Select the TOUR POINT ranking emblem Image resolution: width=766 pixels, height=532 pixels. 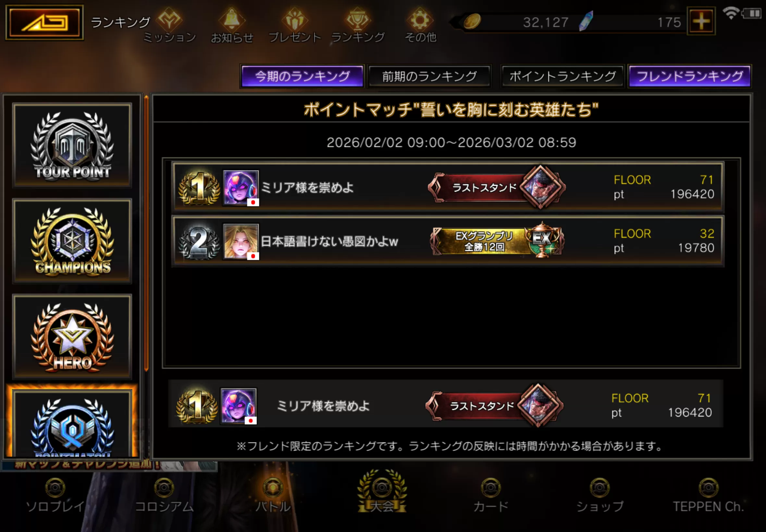[x=72, y=145]
